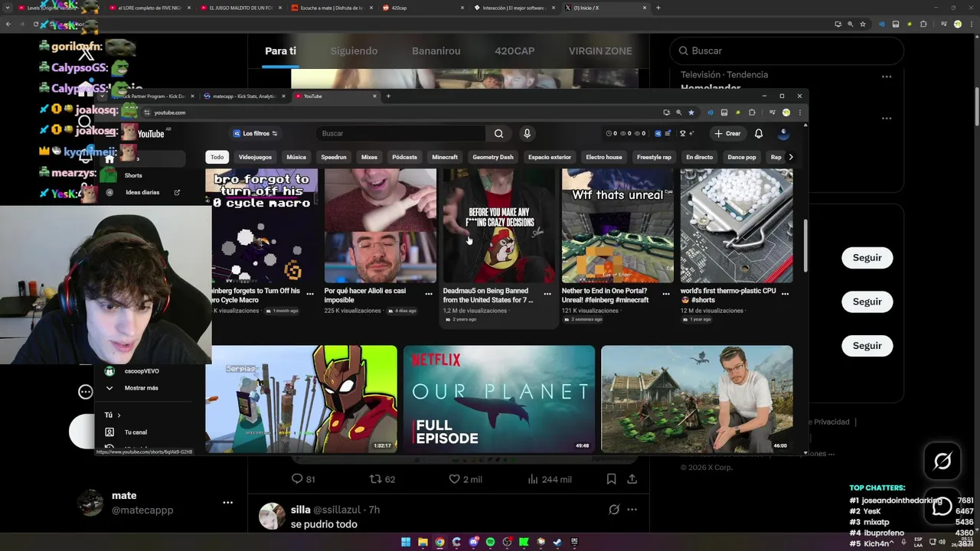Open more options for mate's account

pyautogui.click(x=227, y=503)
